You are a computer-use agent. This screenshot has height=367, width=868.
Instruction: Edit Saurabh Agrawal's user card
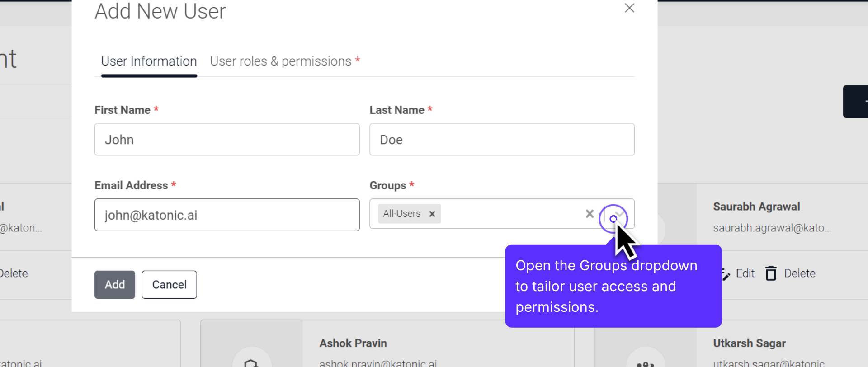740,273
